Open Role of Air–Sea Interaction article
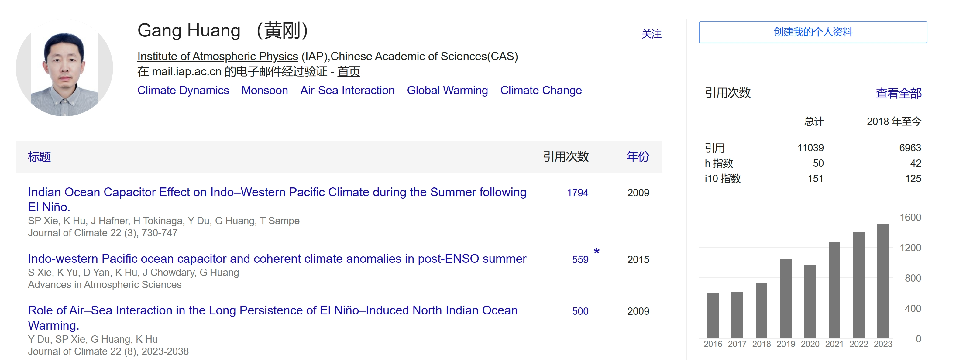The height and width of the screenshot is (360, 980). tap(272, 318)
